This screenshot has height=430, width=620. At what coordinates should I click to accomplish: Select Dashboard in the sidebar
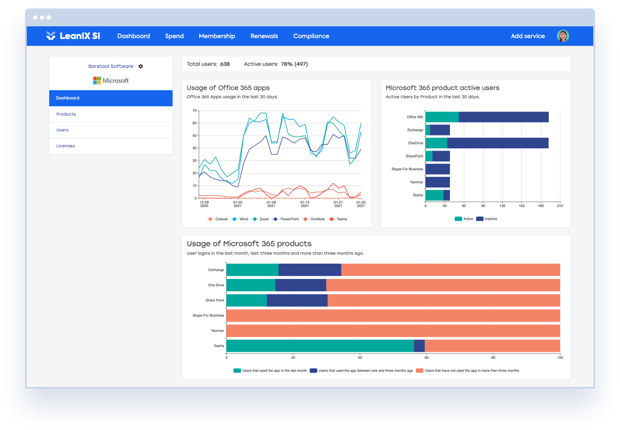[x=111, y=98]
